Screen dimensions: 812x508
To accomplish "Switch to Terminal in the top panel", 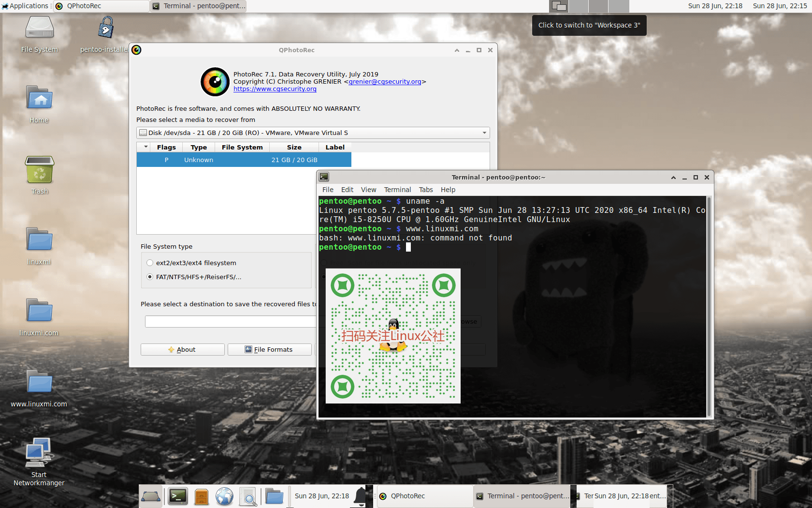I will 198,6.
